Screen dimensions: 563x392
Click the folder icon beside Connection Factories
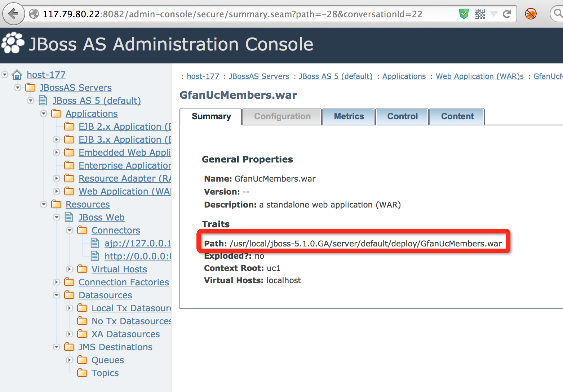[69, 282]
